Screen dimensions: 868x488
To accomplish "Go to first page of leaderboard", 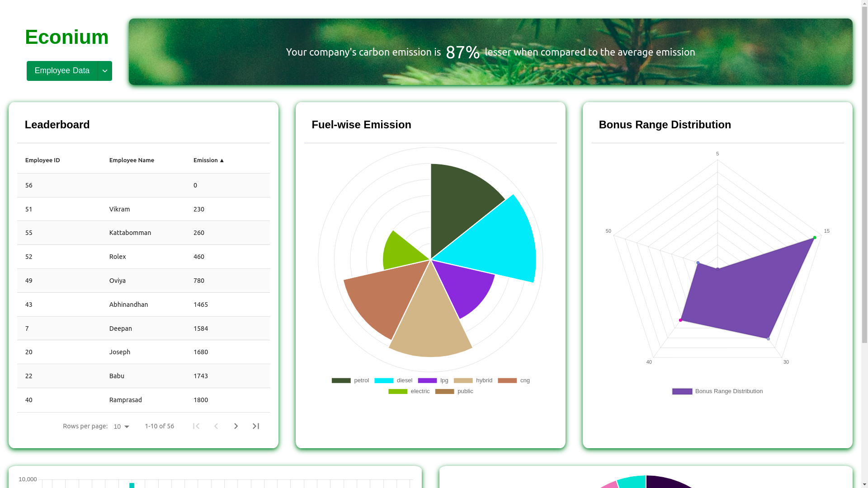I will (x=196, y=426).
